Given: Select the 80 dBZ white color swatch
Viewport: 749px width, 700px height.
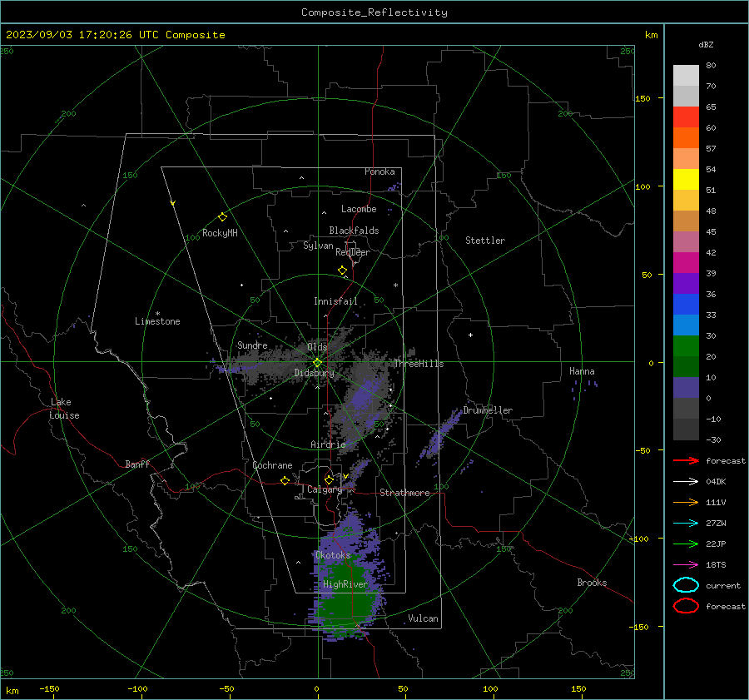Looking at the screenshot, I should click(x=686, y=75).
